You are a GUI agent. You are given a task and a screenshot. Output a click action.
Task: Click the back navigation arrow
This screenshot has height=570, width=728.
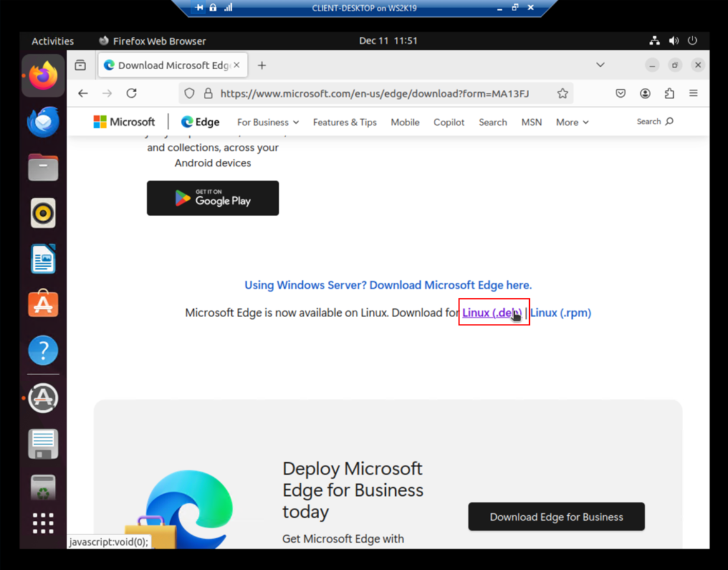pos(83,93)
